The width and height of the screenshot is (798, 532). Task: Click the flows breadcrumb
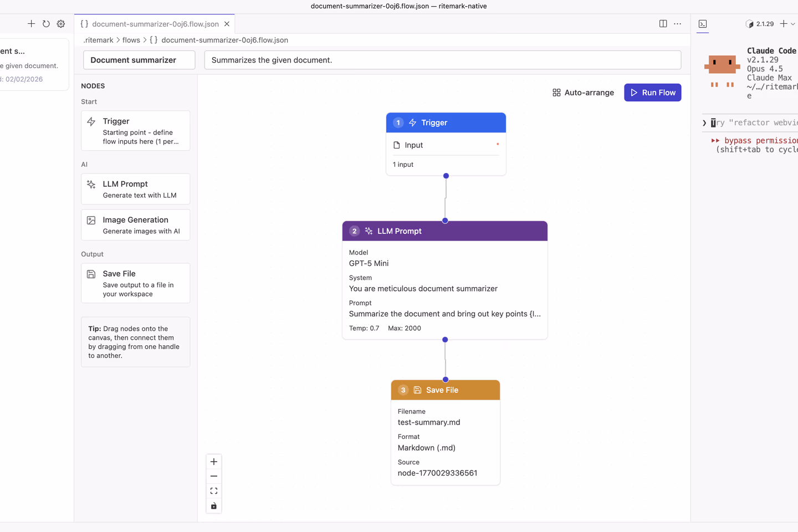tap(131, 40)
